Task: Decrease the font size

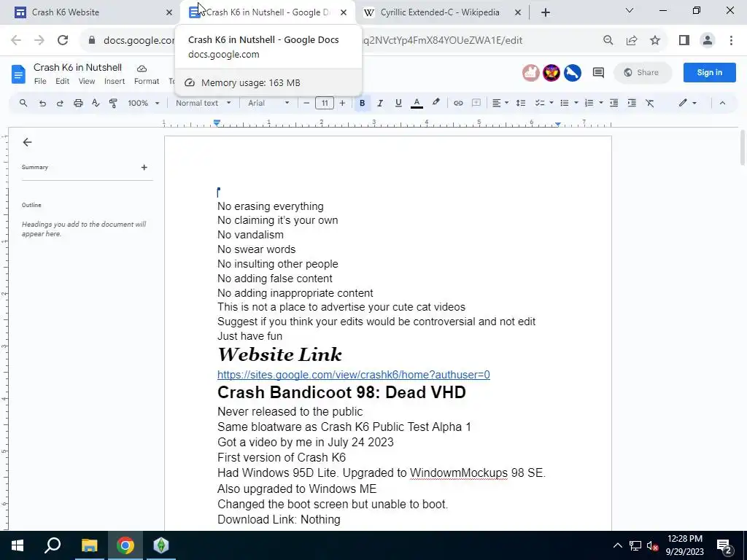Action: [306, 103]
